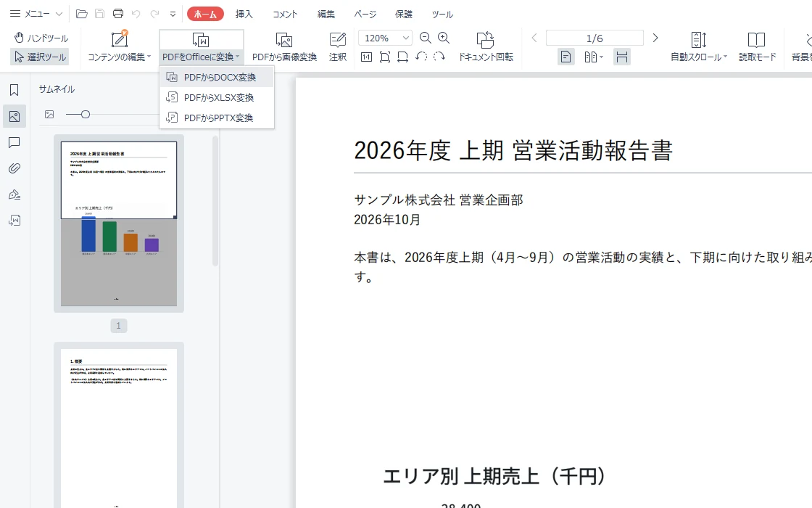Screen dimensions: 812x508
Task: Open the メニュー hamburger menu
Action: pyautogui.click(x=30, y=14)
